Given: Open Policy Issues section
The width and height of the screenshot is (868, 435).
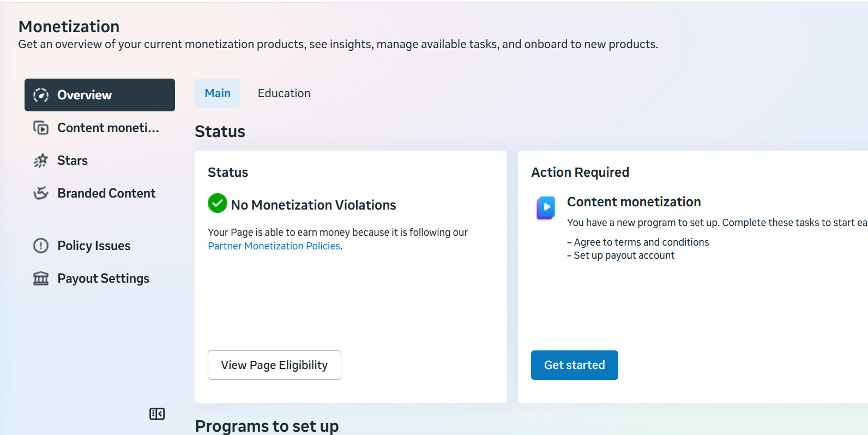Looking at the screenshot, I should pyautogui.click(x=100, y=246).
